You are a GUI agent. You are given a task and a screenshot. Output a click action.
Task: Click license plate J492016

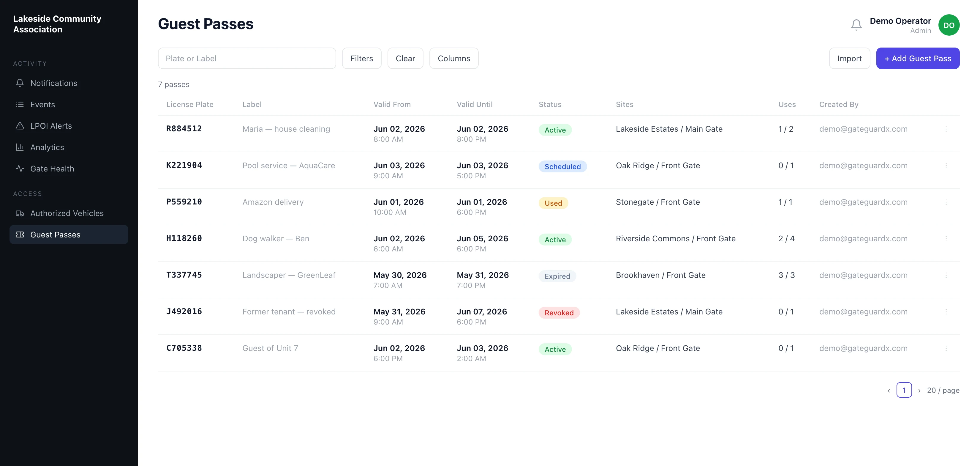[x=184, y=311]
